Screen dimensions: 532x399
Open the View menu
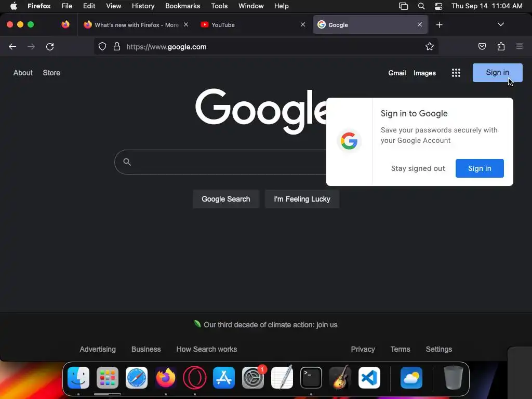click(x=113, y=6)
